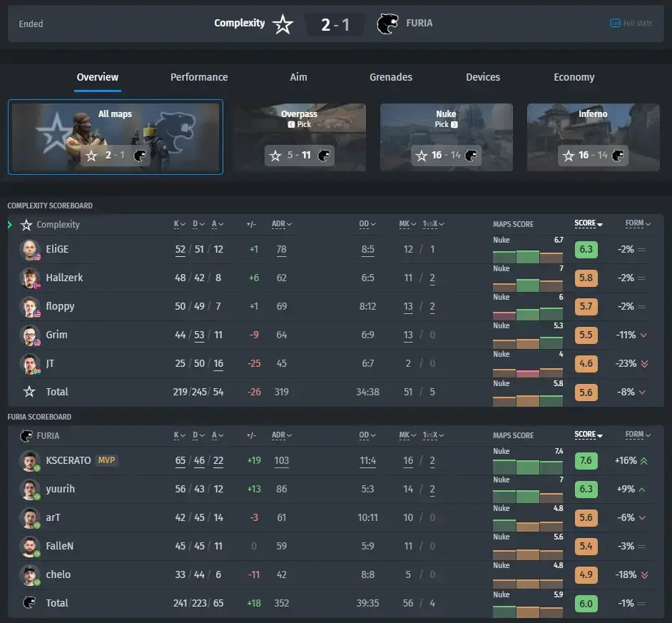Sort Complexity scoreboard by SCORE

point(588,223)
